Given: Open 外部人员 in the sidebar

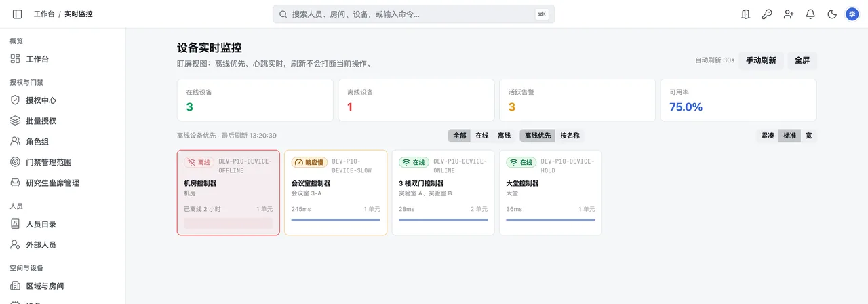Looking at the screenshot, I should click(x=62, y=245).
